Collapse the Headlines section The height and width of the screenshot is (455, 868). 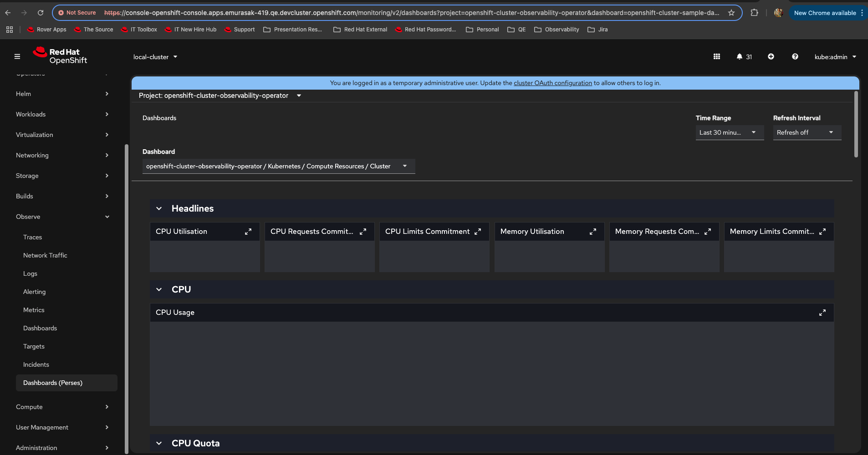(x=159, y=208)
